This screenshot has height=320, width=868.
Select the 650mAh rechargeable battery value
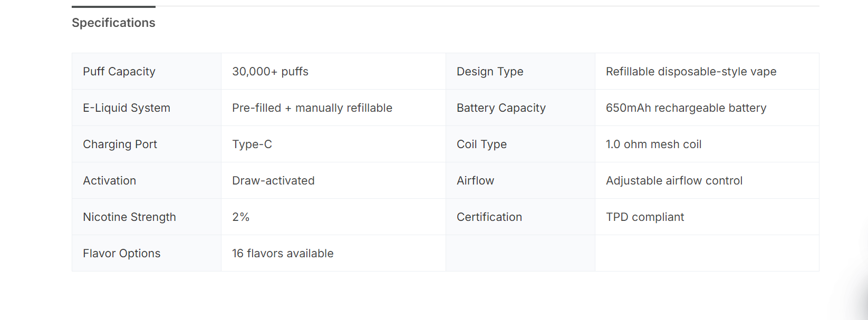tap(686, 108)
